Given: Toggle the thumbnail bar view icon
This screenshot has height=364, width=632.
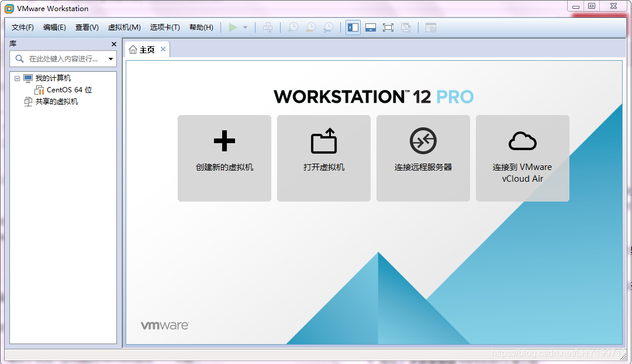Looking at the screenshot, I should tap(371, 27).
